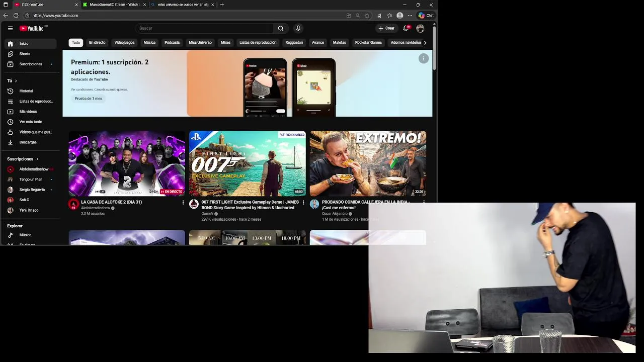Select the Pódcasts filter chip
This screenshot has height=362, width=644.
click(172, 43)
